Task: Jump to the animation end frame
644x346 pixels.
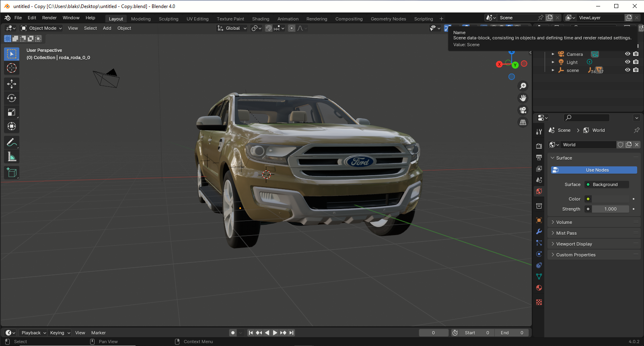Action: point(292,333)
